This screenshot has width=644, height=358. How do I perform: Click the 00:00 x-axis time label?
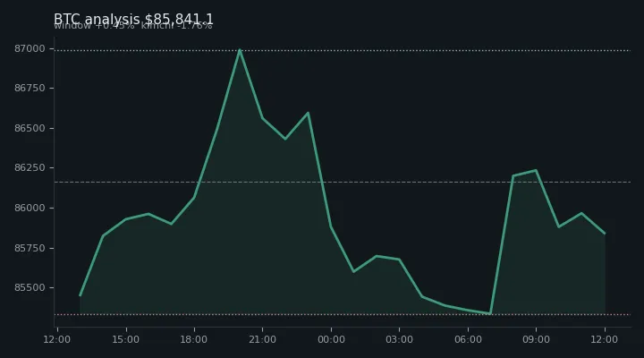[x=331, y=339]
